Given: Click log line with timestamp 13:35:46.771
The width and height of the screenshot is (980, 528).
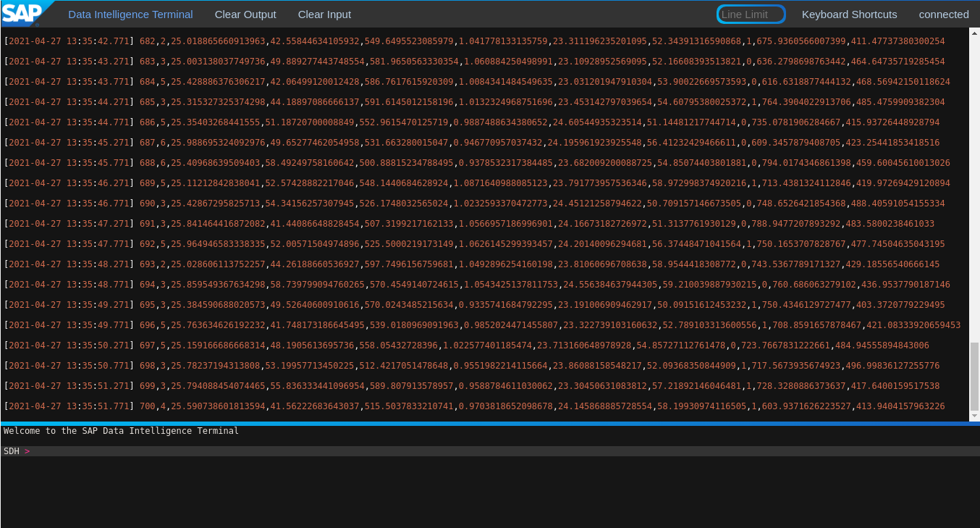Looking at the screenshot, I should [x=474, y=204].
